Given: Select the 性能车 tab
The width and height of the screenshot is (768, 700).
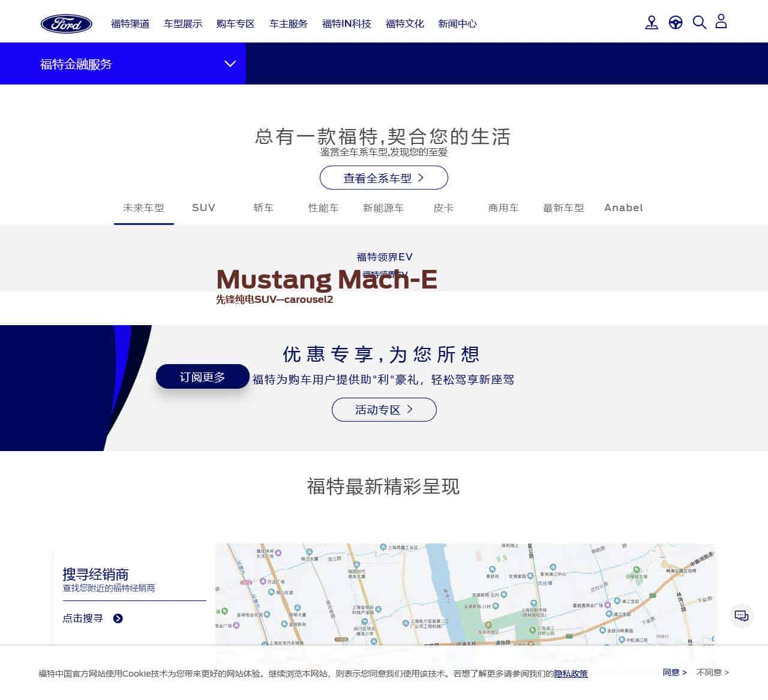Looking at the screenshot, I should pos(324,208).
